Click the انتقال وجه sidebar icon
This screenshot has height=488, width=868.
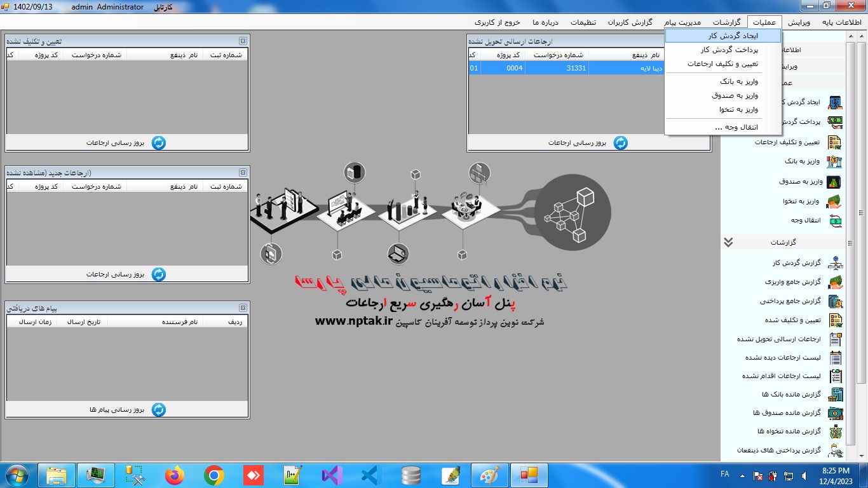tap(834, 220)
